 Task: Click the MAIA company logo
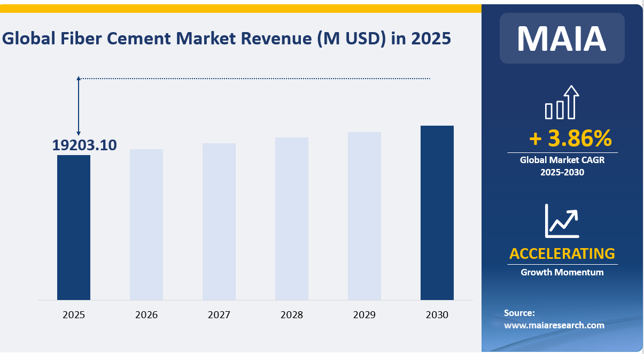pos(562,38)
